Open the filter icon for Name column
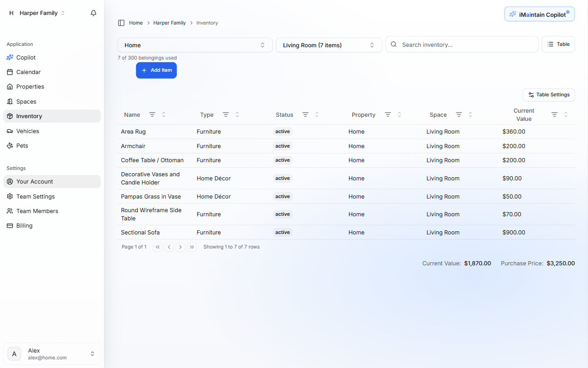 (152, 114)
